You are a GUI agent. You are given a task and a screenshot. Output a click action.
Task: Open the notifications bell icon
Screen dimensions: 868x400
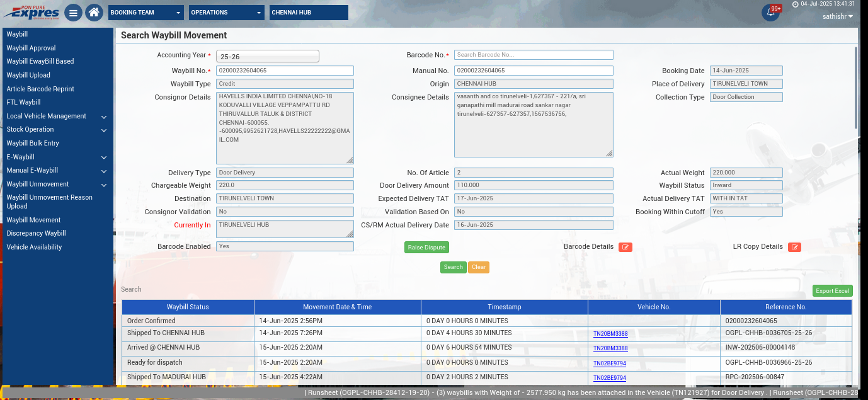point(770,13)
